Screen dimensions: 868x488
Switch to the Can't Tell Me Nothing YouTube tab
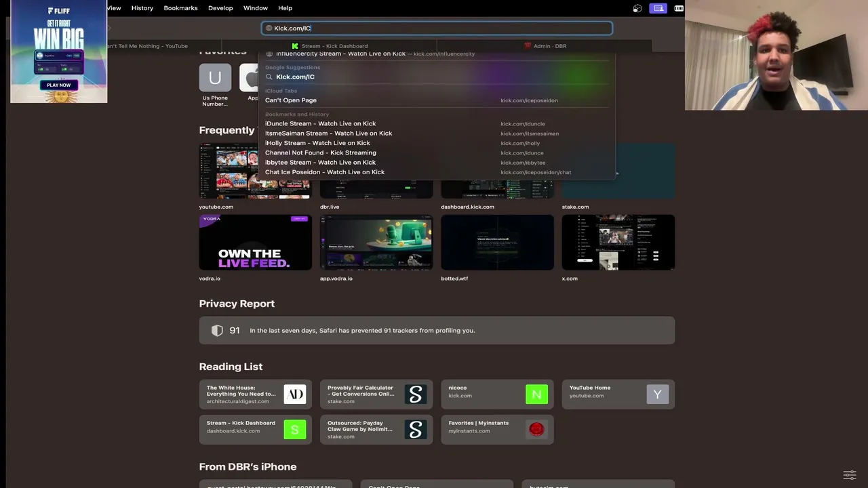[146, 46]
